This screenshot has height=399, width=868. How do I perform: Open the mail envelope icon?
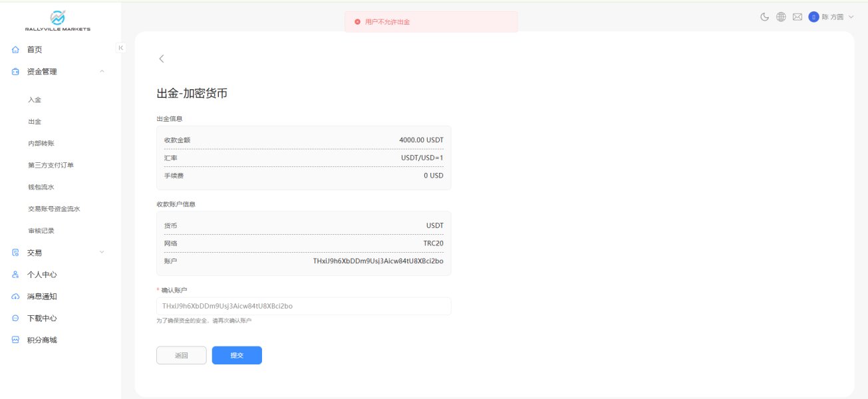(797, 17)
